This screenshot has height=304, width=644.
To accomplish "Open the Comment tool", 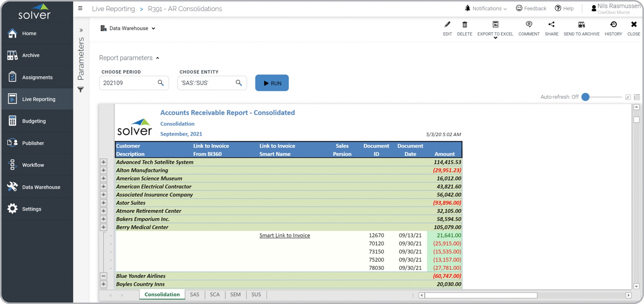I will pyautogui.click(x=529, y=25).
